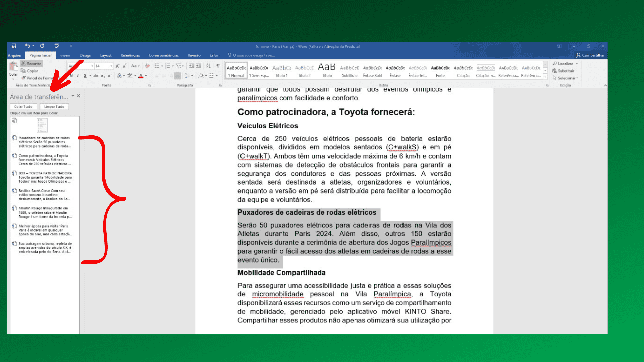
Task: Select the Pincel de Formatação tool
Action: [25, 78]
